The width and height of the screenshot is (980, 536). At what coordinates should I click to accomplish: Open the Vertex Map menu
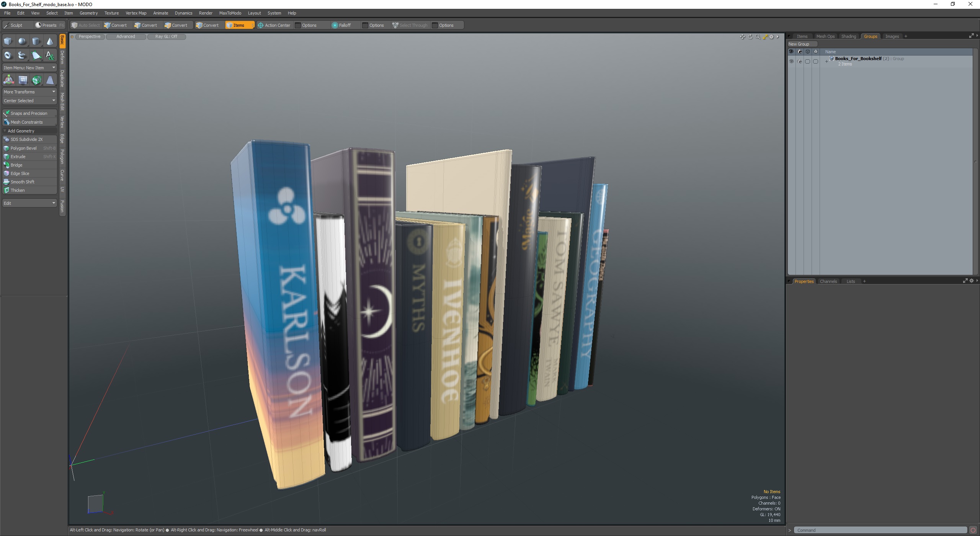pyautogui.click(x=136, y=13)
